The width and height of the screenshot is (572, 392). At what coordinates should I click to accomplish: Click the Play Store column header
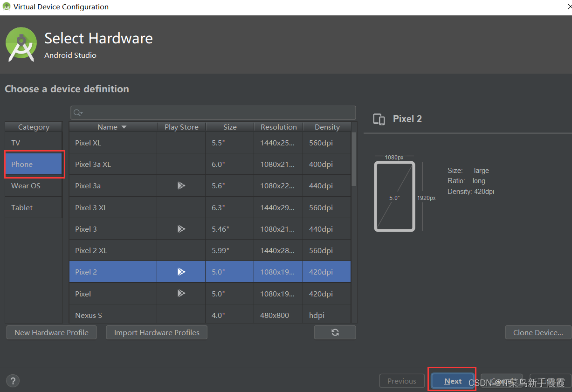pyautogui.click(x=181, y=127)
